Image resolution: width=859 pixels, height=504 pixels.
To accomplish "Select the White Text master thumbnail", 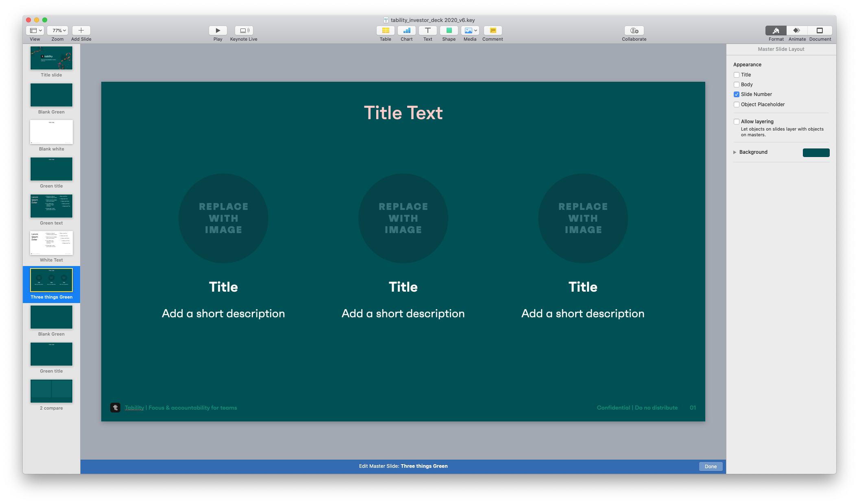I will [51, 243].
